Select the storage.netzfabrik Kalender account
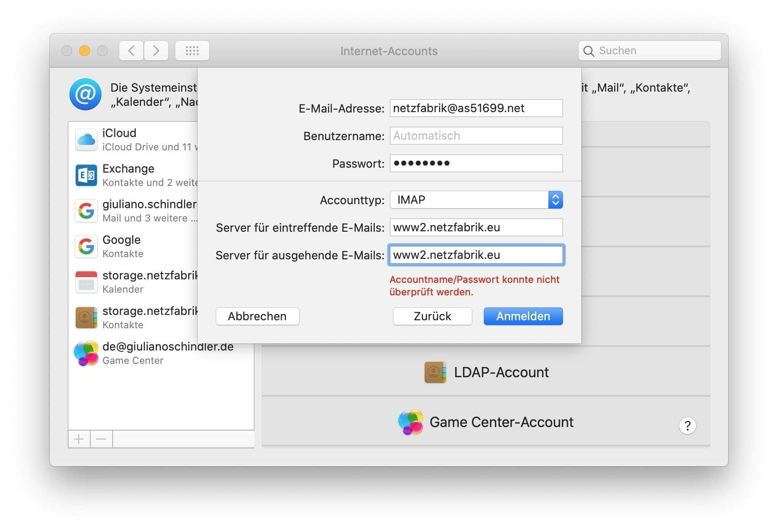 point(86,282)
